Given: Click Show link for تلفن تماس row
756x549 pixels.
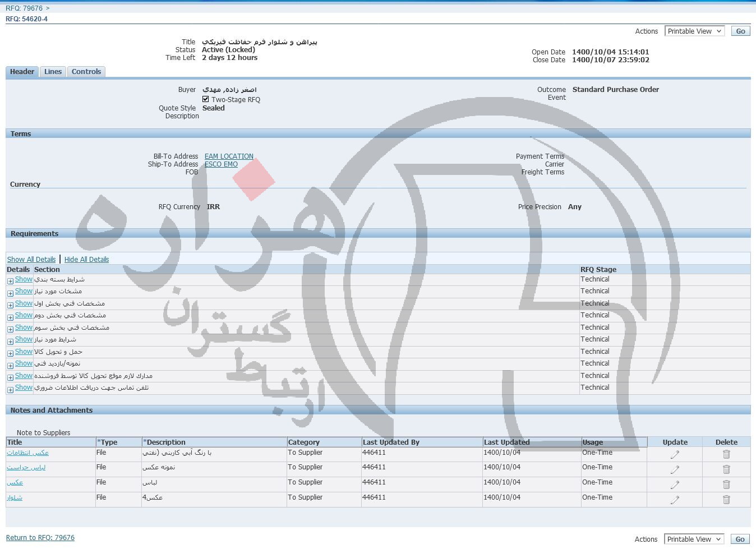Looking at the screenshot, I should click(24, 387).
